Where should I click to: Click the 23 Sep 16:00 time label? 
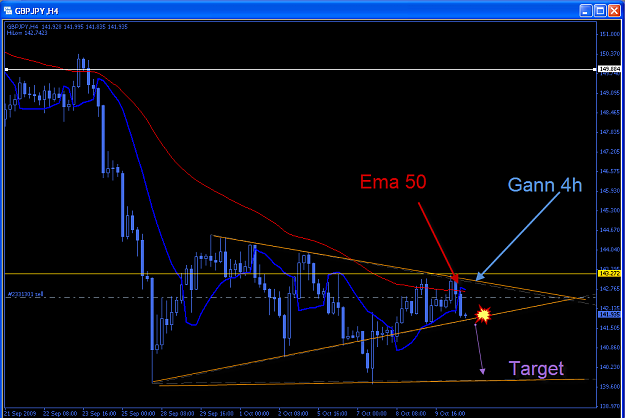99,413
